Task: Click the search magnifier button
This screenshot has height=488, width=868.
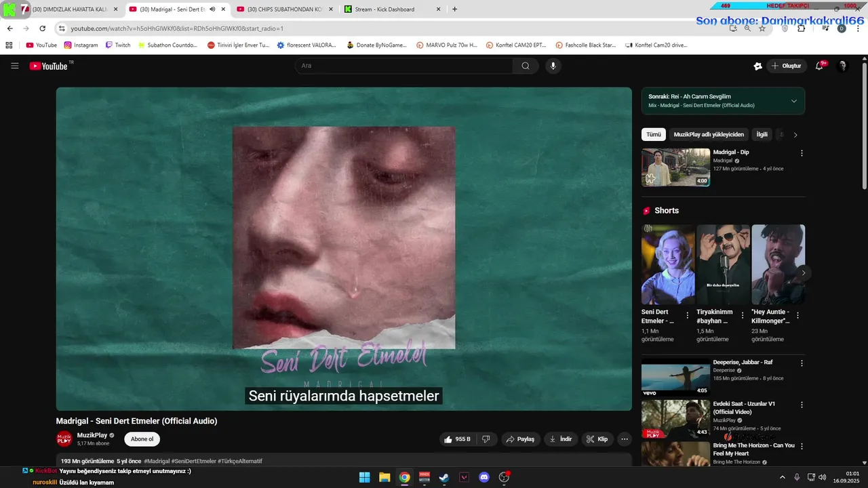Action: coord(526,66)
